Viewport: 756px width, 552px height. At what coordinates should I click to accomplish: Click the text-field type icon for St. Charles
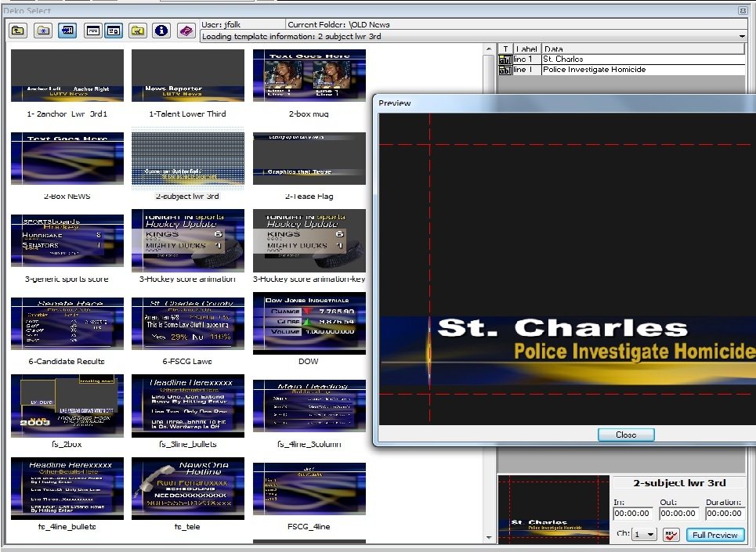point(505,60)
